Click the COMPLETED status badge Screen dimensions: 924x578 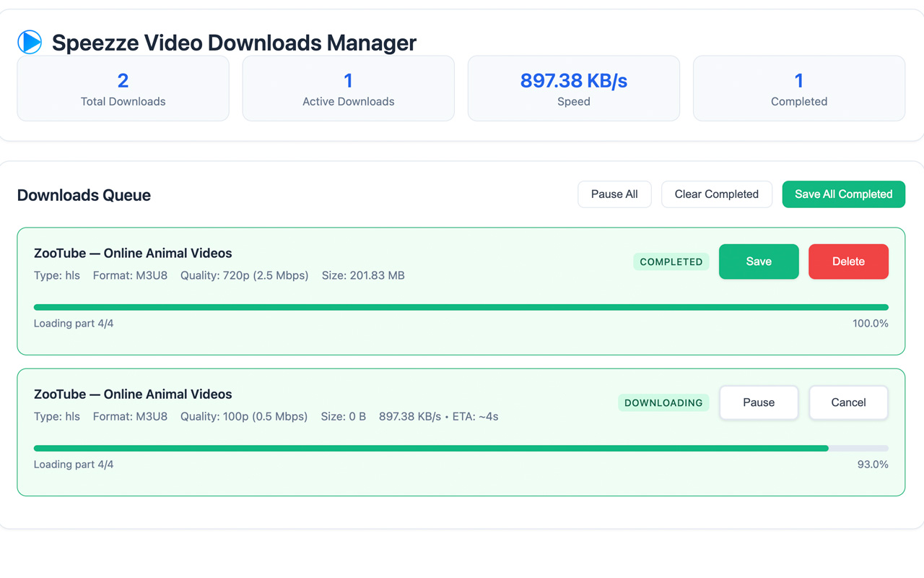coord(671,262)
